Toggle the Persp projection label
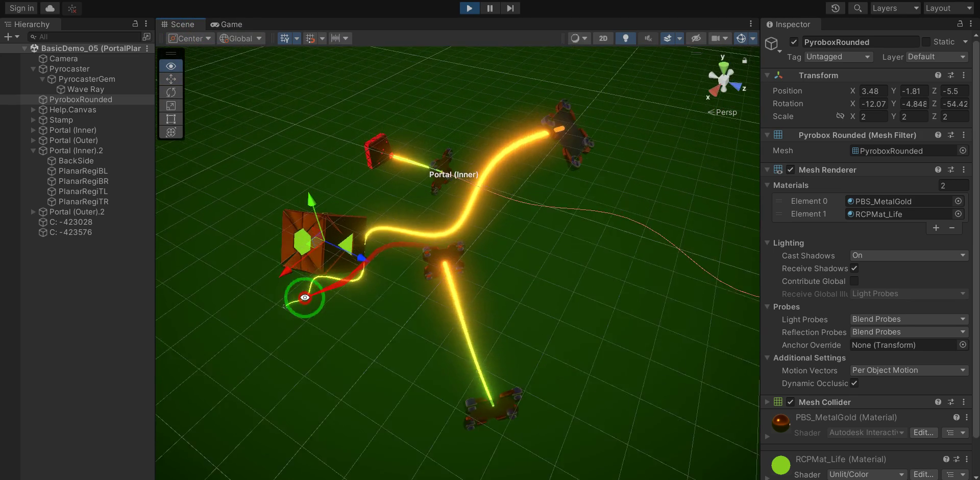The image size is (980, 480). pos(722,112)
